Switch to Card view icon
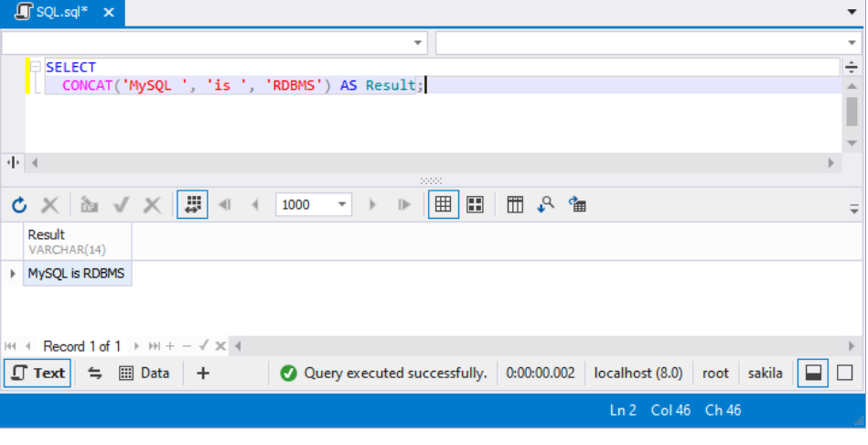This screenshot has height=445, width=868. pyautogui.click(x=475, y=204)
